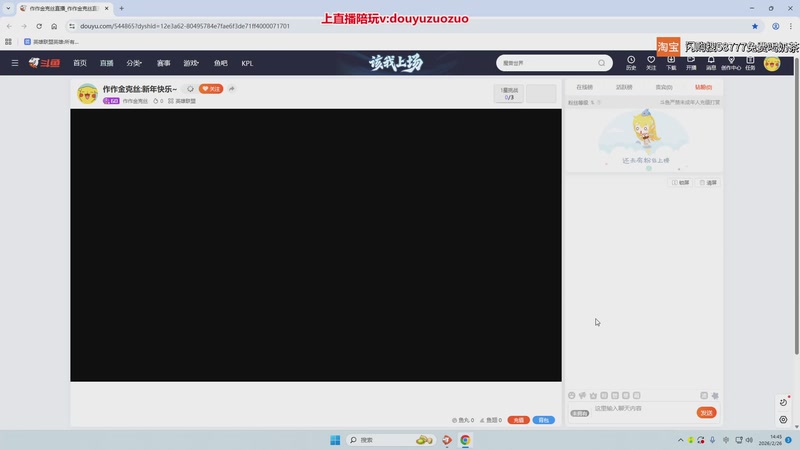800x450 pixels.
Task: Open Chrome three-dot menu
Action: (791, 26)
